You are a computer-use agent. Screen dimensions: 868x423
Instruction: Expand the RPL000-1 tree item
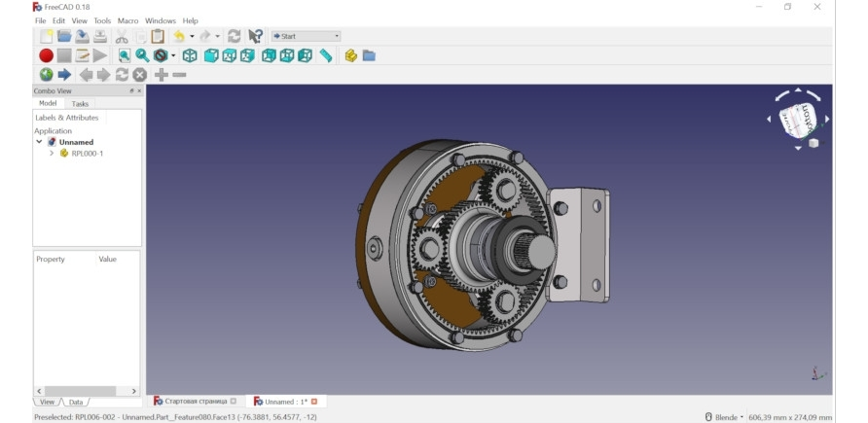click(52, 154)
